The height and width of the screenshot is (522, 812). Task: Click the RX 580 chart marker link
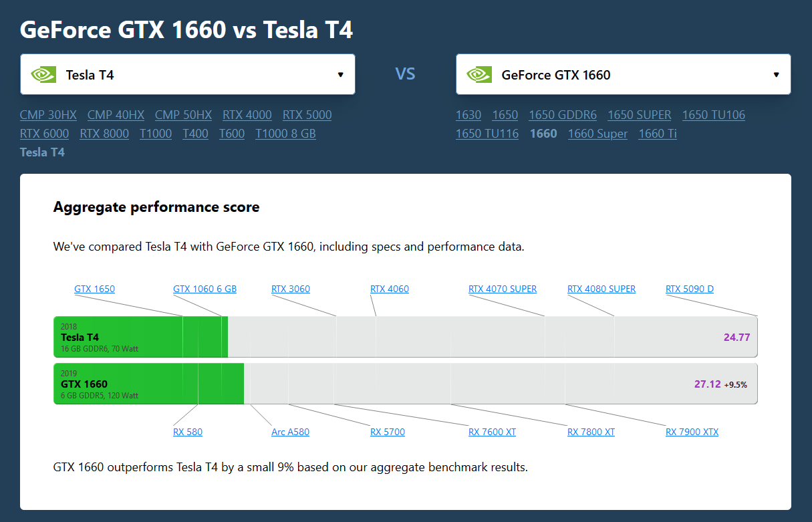click(188, 432)
